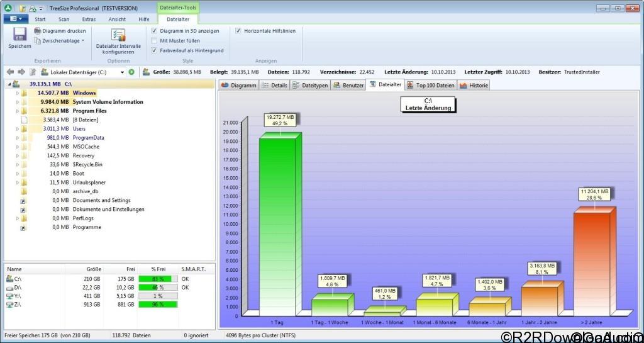The width and height of the screenshot is (644, 343).
Task: Click the D:\ 46 % free progress bar
Action: point(158,288)
